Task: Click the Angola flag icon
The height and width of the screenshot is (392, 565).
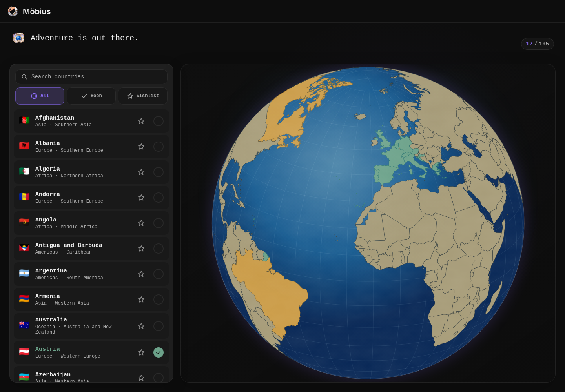Action: coord(24,222)
